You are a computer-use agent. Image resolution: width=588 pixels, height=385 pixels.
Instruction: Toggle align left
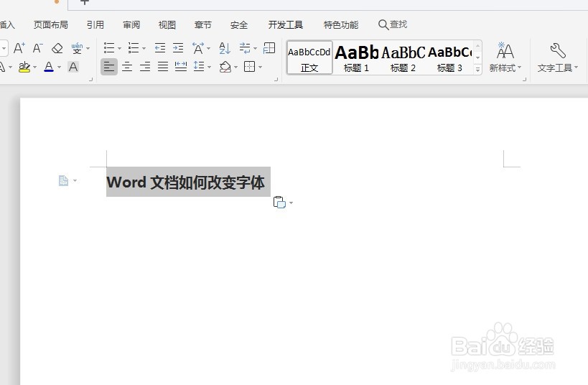coord(109,67)
